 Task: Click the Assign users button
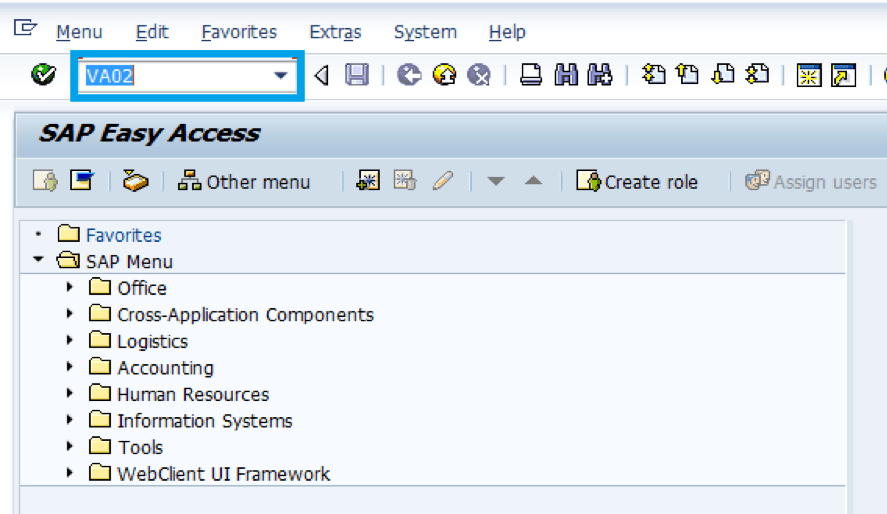(x=811, y=182)
